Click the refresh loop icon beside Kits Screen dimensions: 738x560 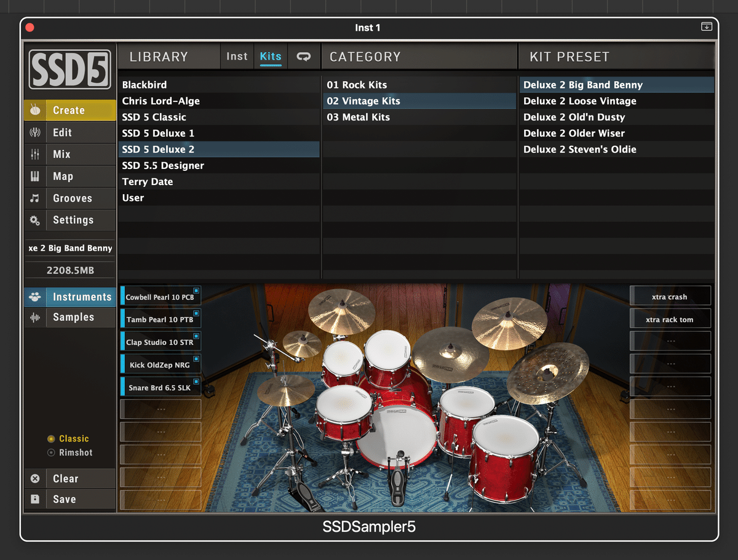click(304, 57)
